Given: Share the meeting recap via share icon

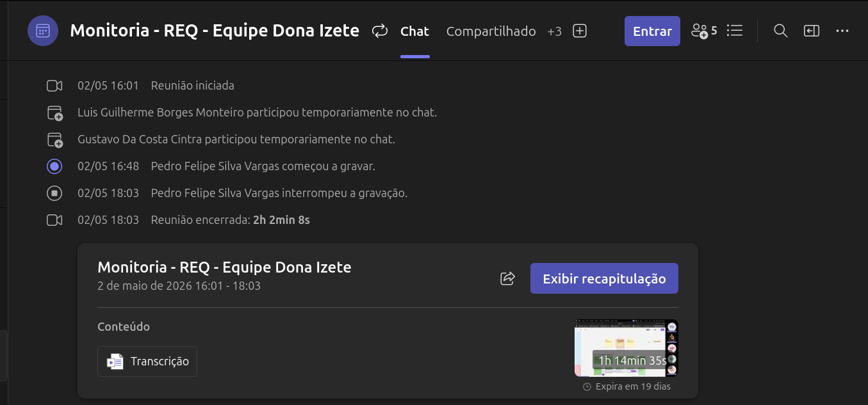Looking at the screenshot, I should pos(507,278).
